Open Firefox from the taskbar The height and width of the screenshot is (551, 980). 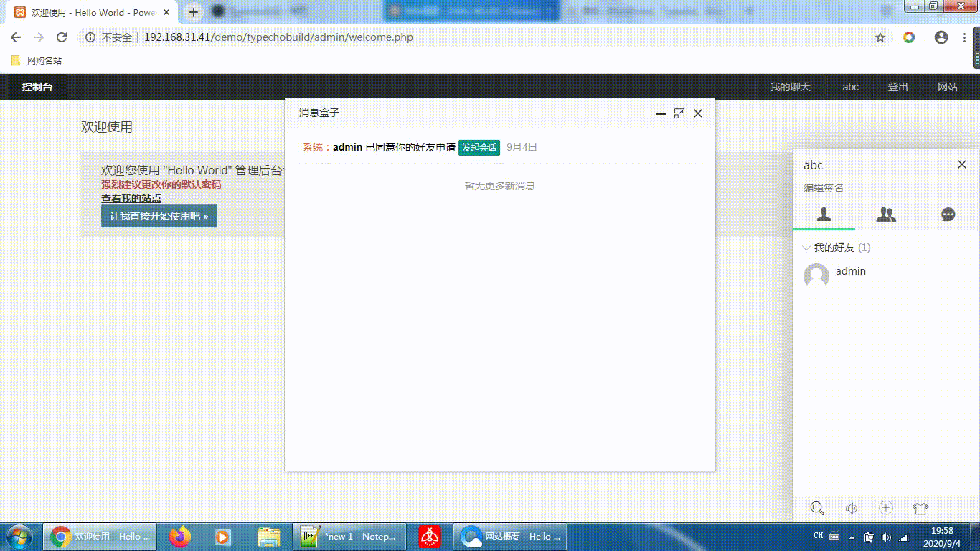tap(180, 536)
